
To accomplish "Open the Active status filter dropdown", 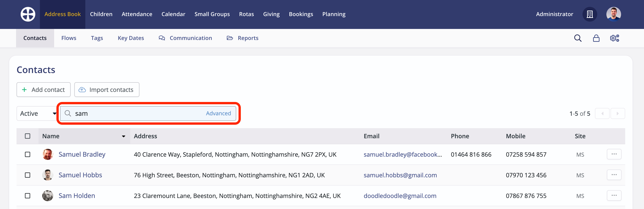I will (x=37, y=113).
